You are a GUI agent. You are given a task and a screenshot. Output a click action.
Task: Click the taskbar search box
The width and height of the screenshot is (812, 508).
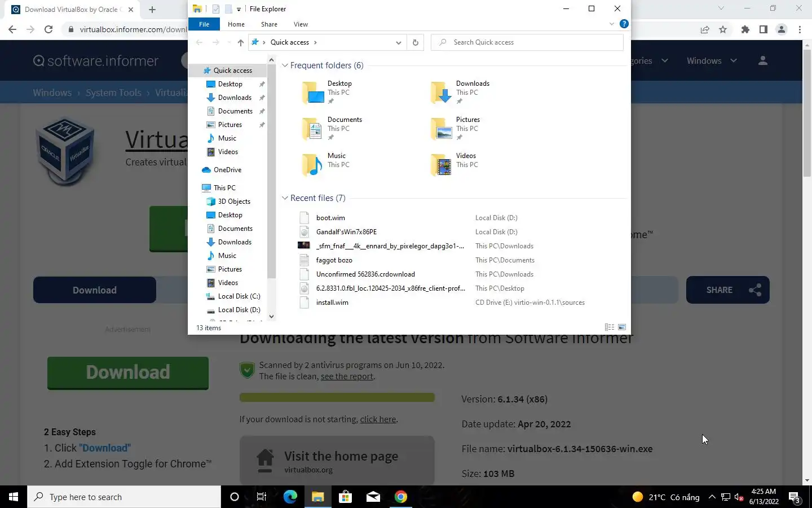coord(124,497)
